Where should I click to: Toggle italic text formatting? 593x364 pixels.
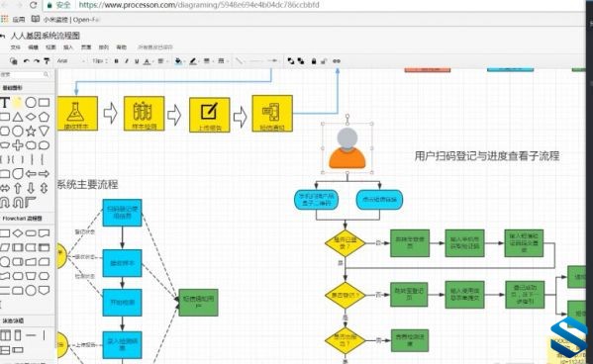(127, 61)
